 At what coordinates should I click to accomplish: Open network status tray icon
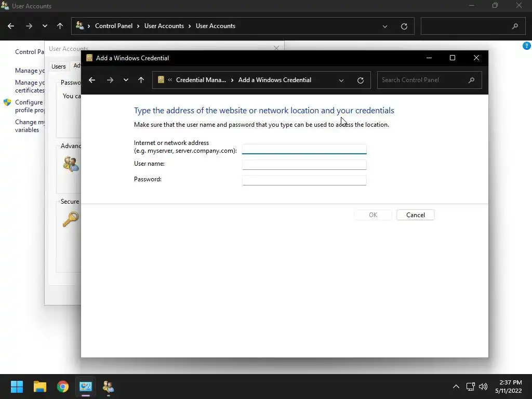470,387
